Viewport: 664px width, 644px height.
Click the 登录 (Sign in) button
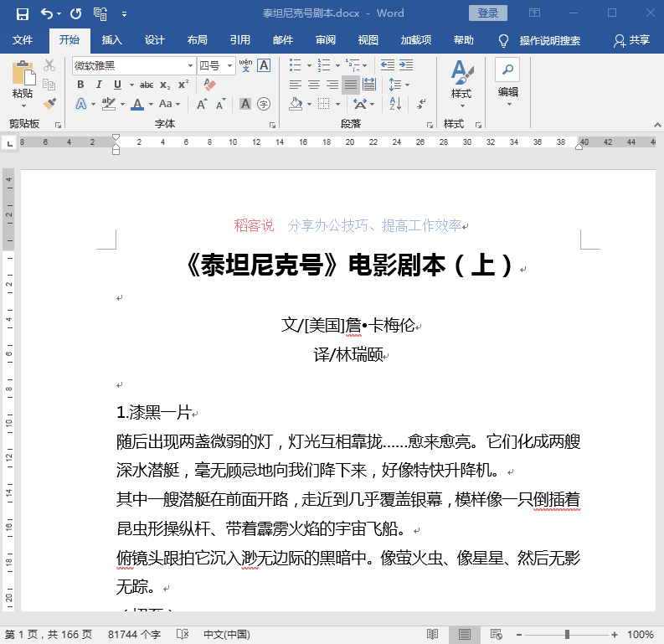488,13
